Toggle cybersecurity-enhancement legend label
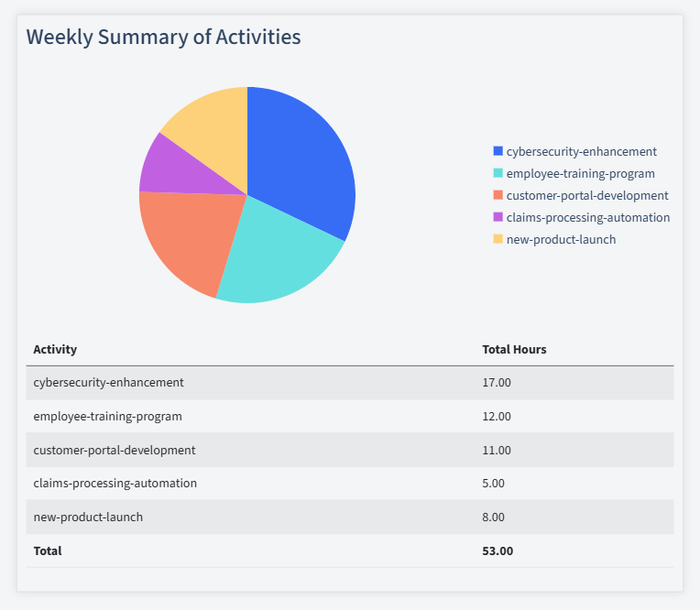 (581, 151)
